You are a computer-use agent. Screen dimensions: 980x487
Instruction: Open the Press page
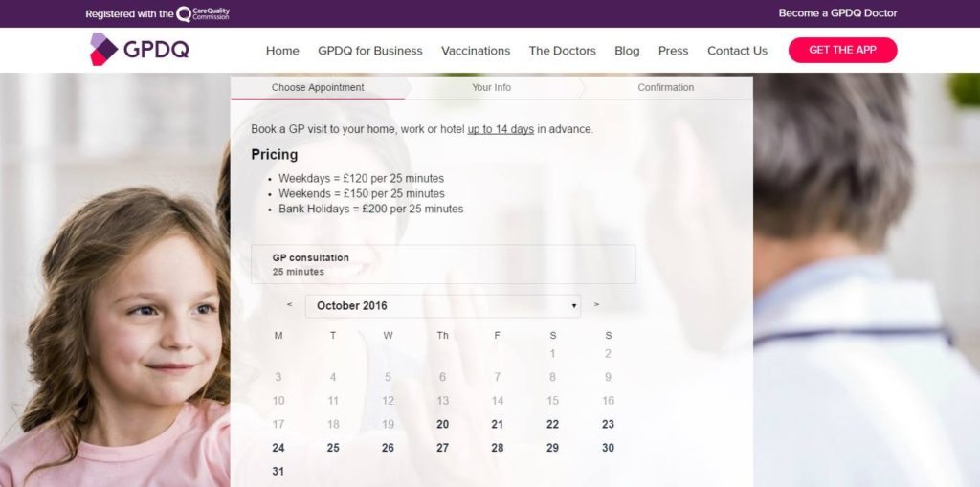click(x=673, y=51)
